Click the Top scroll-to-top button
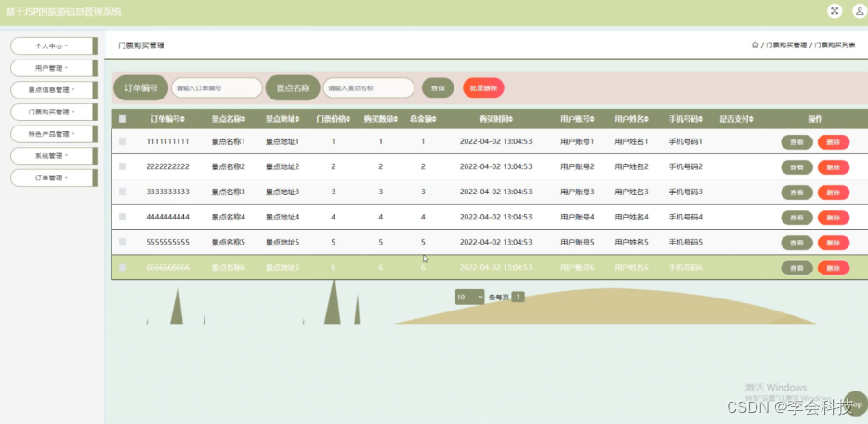 (856, 404)
